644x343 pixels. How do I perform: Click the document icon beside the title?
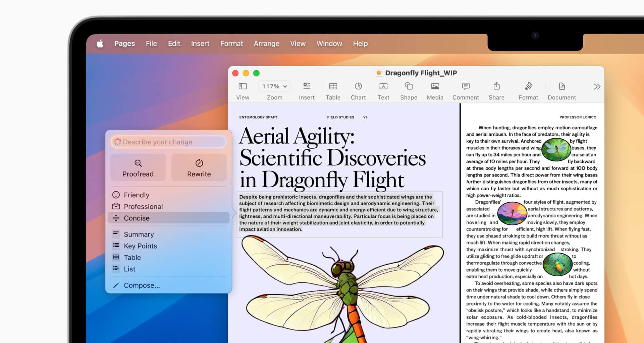(x=379, y=73)
